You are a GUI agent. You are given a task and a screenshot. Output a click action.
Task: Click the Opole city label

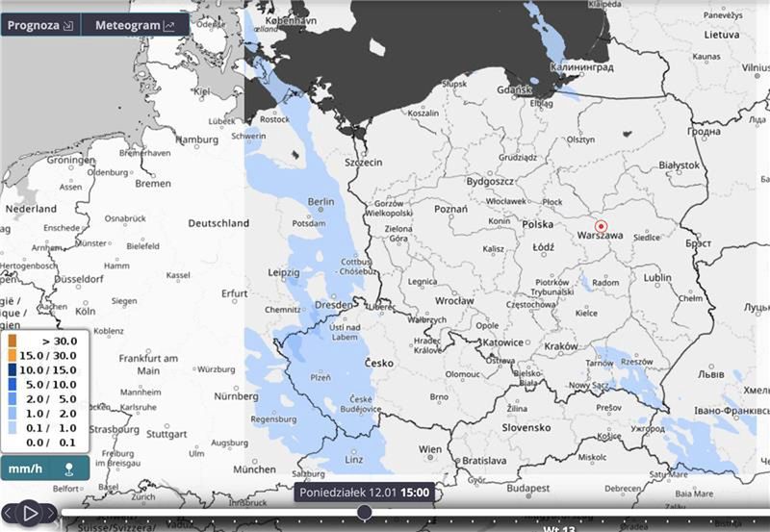point(487,325)
